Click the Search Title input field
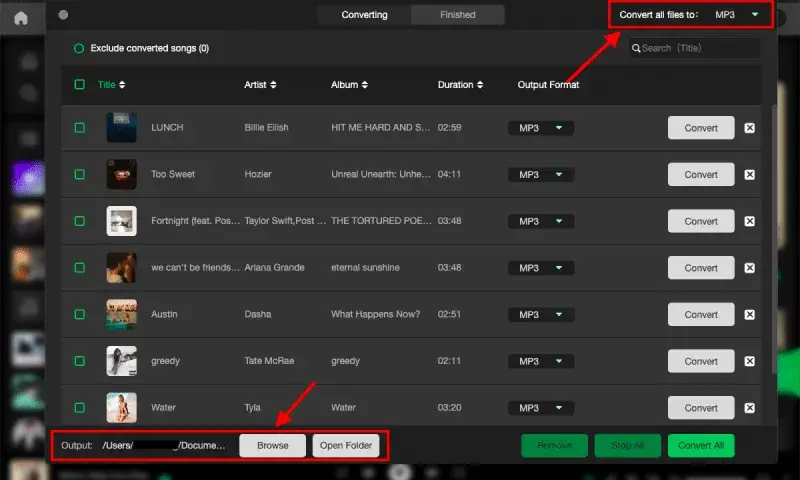The width and height of the screenshot is (800, 480). tap(694, 48)
